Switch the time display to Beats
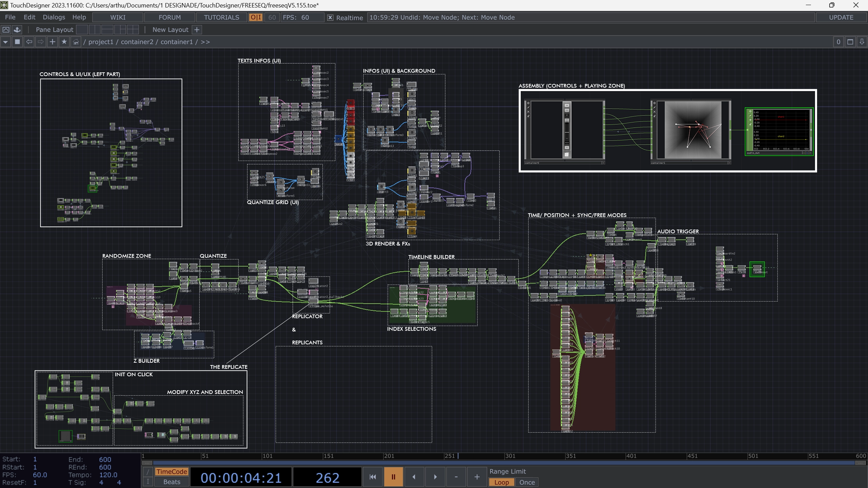Screen dimensions: 868x488 click(x=171, y=482)
